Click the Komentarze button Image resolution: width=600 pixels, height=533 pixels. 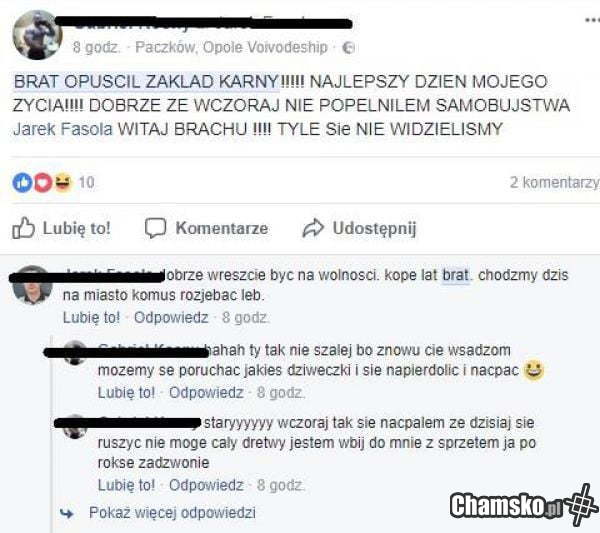click(206, 228)
